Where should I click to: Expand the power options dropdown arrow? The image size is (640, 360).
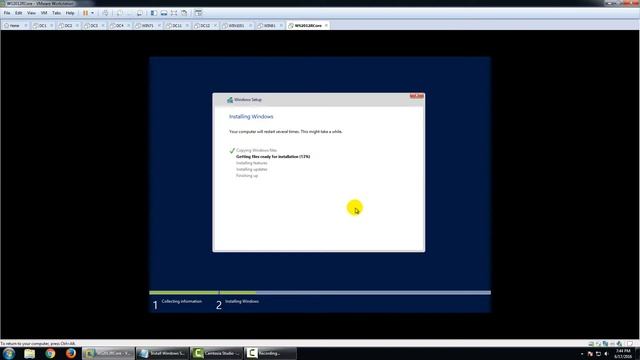click(93, 13)
